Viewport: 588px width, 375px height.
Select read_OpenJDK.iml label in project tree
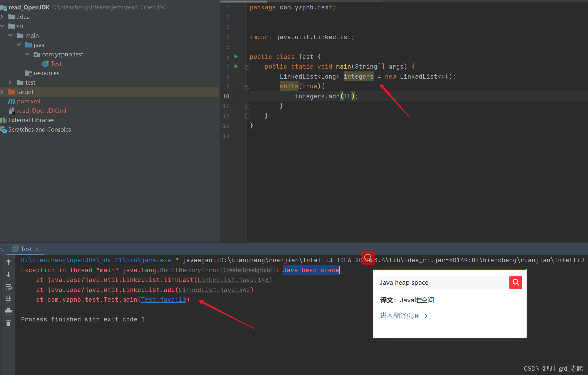point(42,111)
